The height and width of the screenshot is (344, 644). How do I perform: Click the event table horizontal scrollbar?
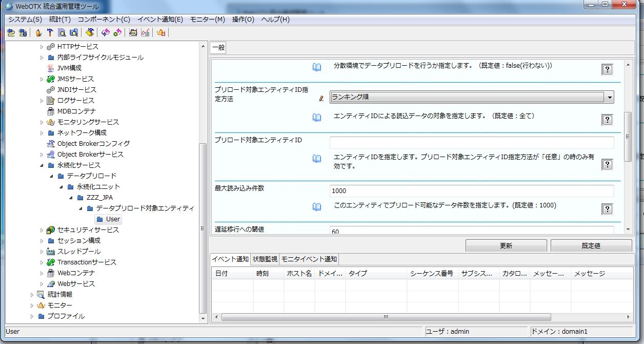pos(385,317)
